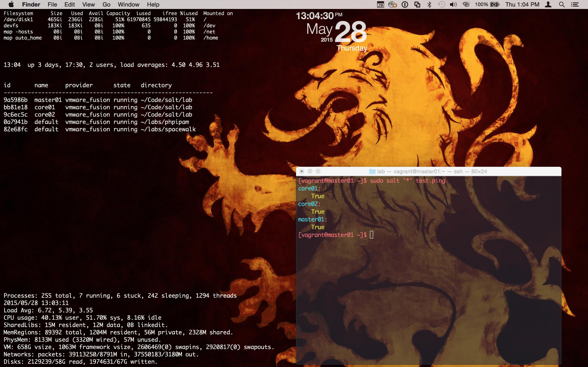Click the 'Processes: 255 total' line
Screen dimensions: 588x367
coord(120,296)
